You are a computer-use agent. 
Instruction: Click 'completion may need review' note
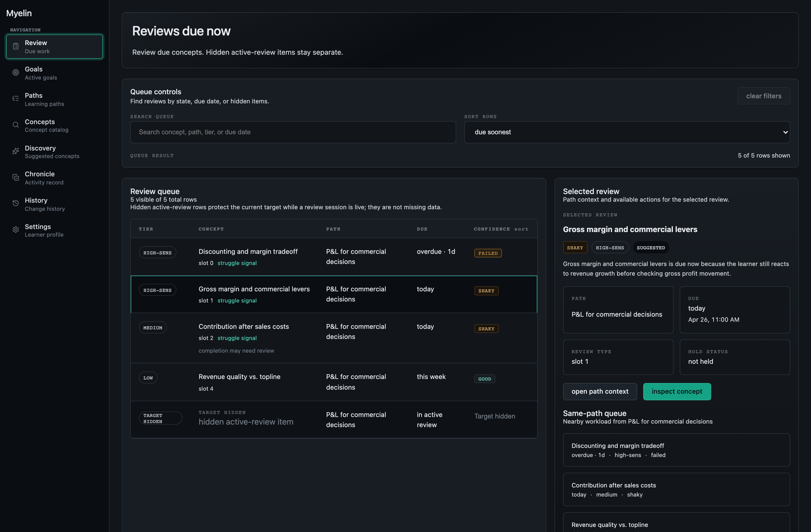click(236, 350)
